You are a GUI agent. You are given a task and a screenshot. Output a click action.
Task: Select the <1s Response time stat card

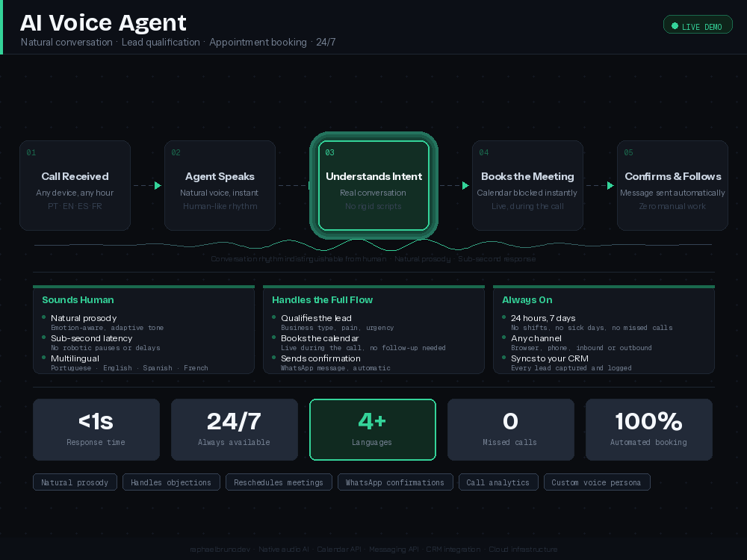pyautogui.click(x=96, y=429)
